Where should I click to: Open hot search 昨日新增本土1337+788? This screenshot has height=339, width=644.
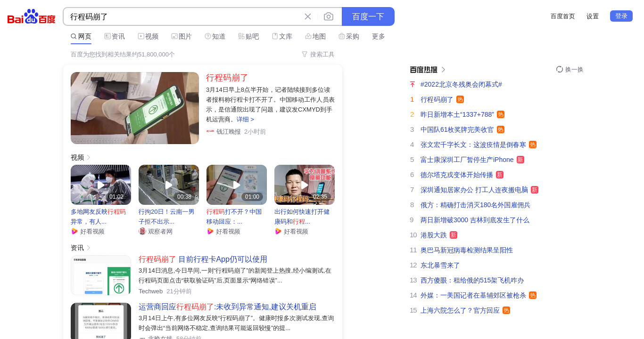coord(457,114)
